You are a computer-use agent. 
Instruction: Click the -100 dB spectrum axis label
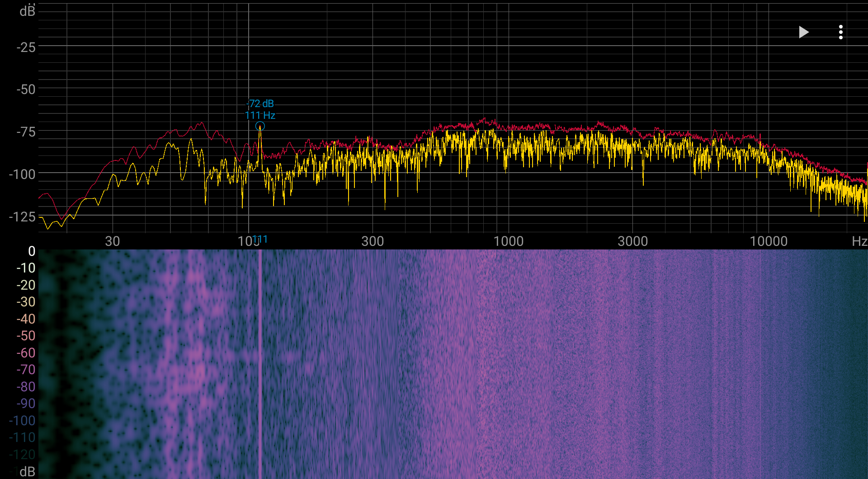coord(22,174)
